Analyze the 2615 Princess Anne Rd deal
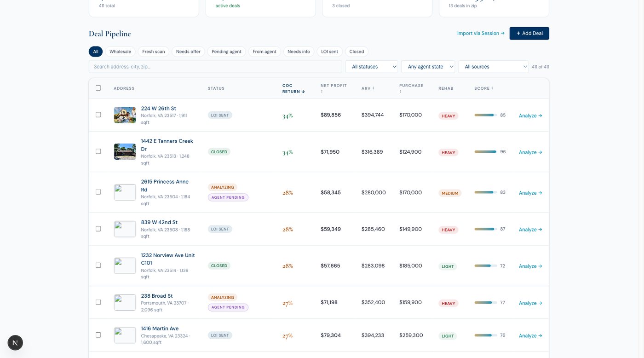Image resolution: width=644 pixels, height=358 pixels. click(x=530, y=193)
